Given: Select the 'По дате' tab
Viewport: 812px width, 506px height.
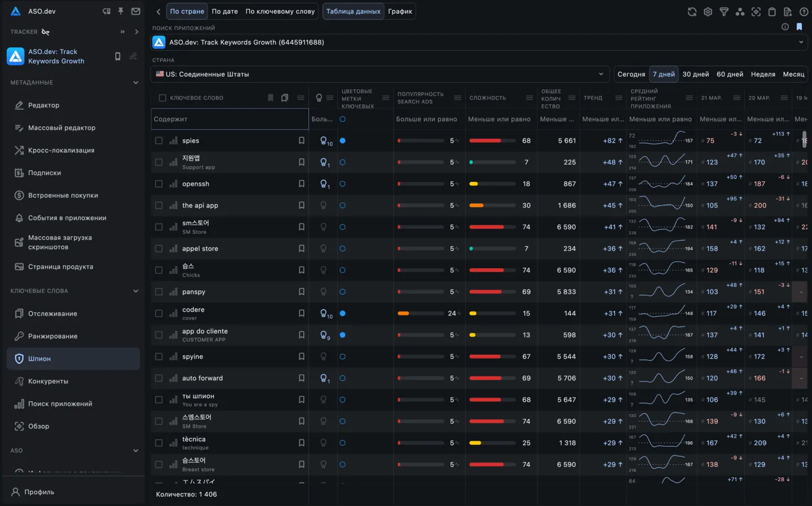Looking at the screenshot, I should coord(224,11).
